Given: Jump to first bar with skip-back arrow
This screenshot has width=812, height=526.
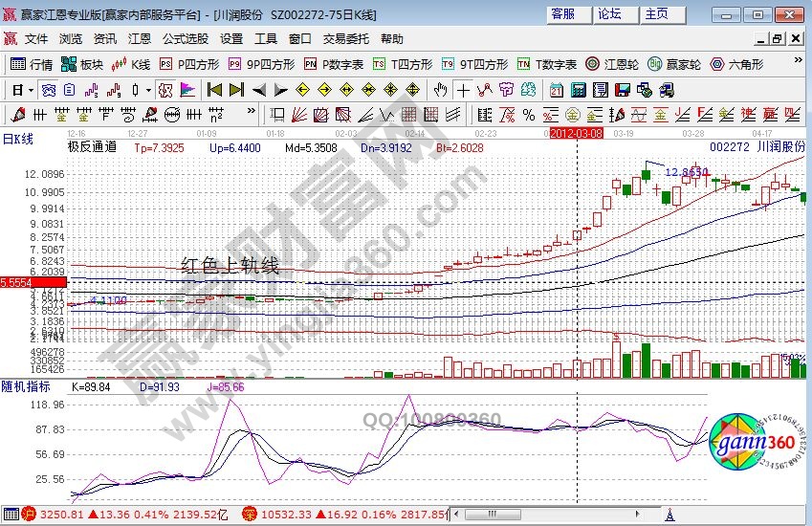Looking at the screenshot, I should (214, 90).
